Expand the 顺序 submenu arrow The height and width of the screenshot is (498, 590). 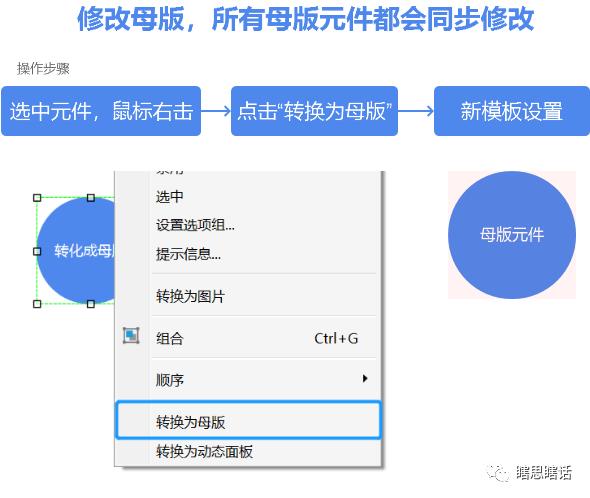click(365, 379)
